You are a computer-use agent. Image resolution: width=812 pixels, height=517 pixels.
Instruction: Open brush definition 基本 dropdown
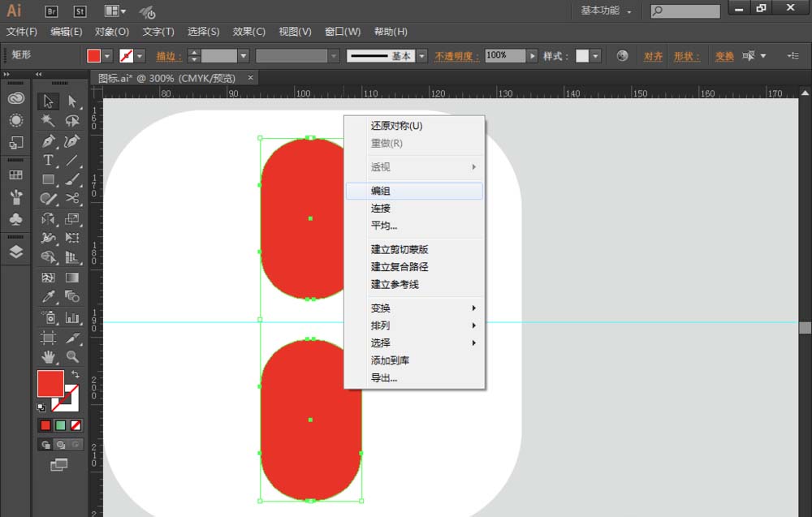(422, 56)
